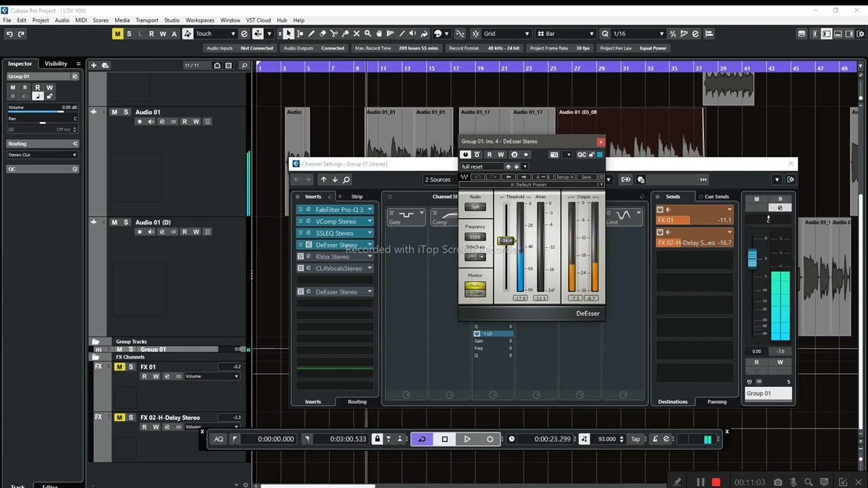Viewport: 868px width, 488px height.
Task: Switch to the Panning tab
Action: [x=717, y=402]
